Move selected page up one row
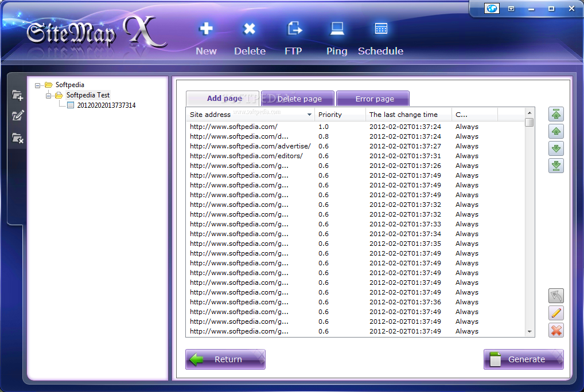The width and height of the screenshot is (584, 392). point(556,131)
